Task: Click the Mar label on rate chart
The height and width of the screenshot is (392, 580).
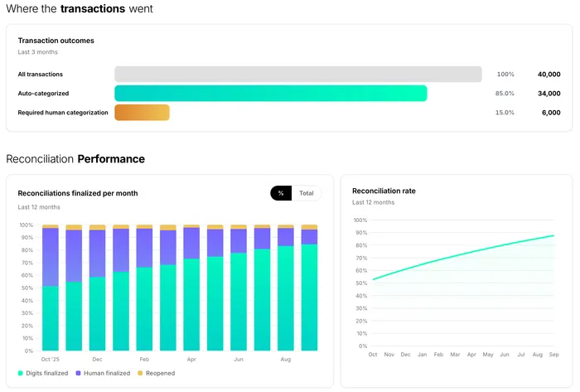Action: 455,354
